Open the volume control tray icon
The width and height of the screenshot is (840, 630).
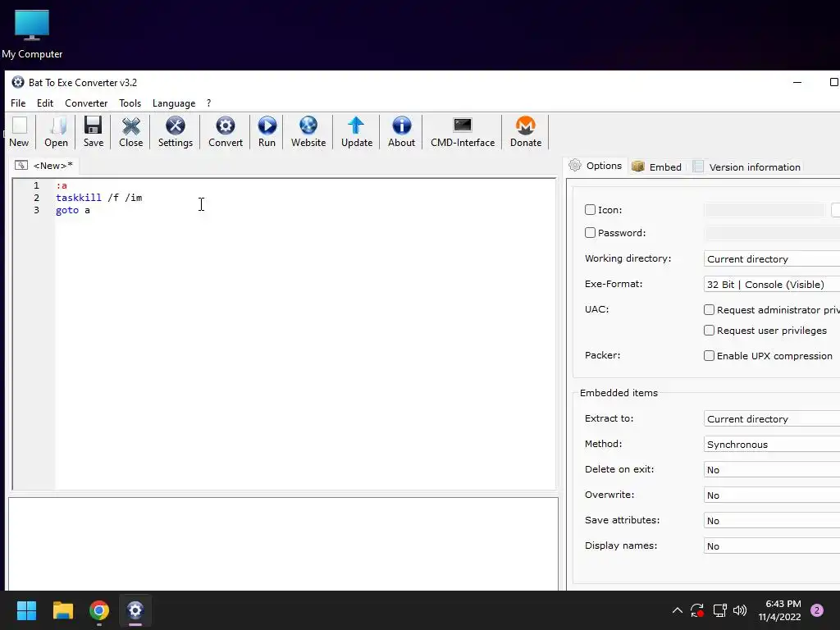pyautogui.click(x=740, y=610)
